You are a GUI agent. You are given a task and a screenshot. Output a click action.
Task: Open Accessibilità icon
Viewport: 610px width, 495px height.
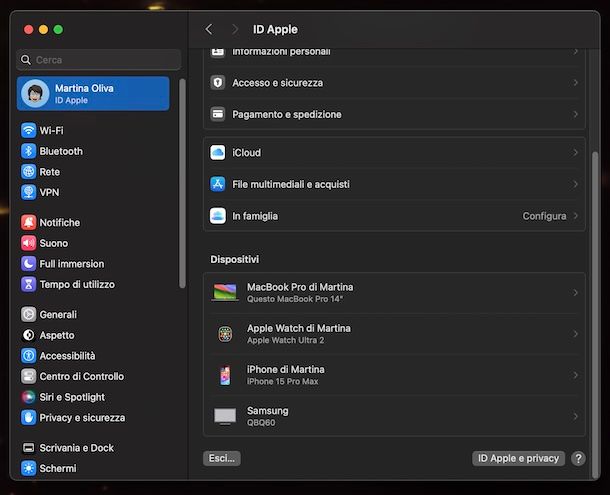pyautogui.click(x=28, y=356)
